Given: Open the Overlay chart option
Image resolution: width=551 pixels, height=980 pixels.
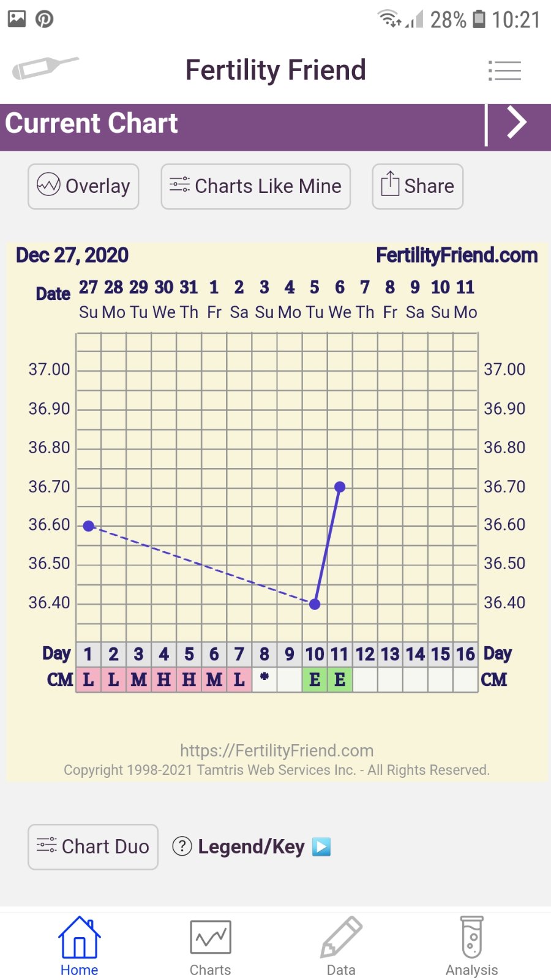Looking at the screenshot, I should pos(83,186).
